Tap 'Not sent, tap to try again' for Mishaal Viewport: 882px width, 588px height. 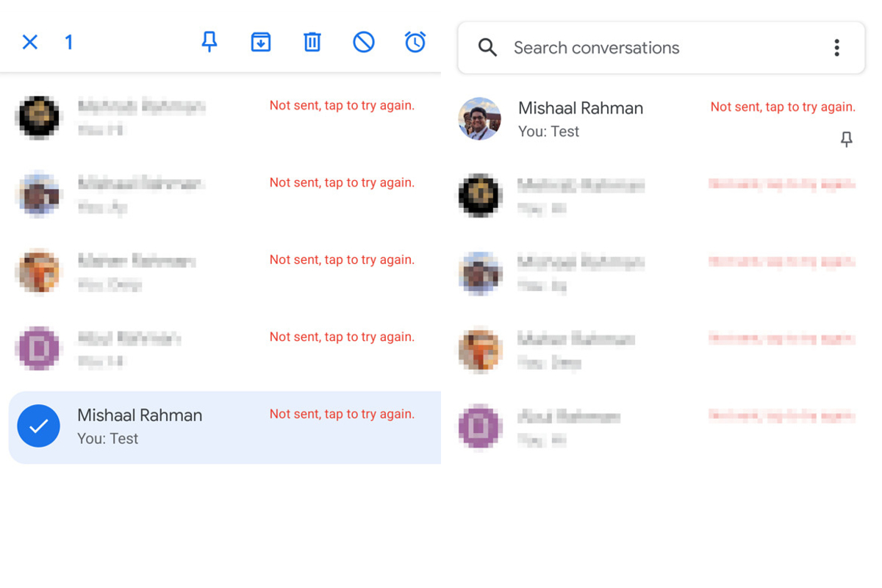(342, 414)
